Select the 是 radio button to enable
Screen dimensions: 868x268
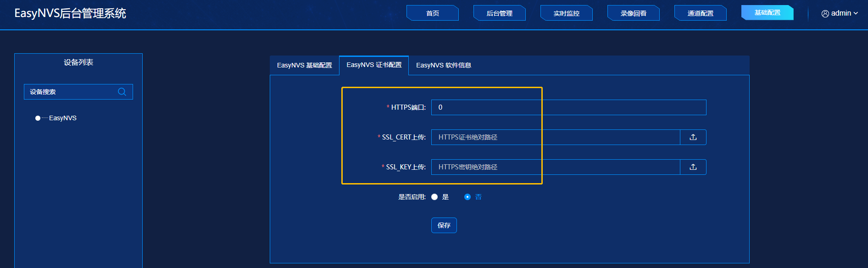[434, 197]
